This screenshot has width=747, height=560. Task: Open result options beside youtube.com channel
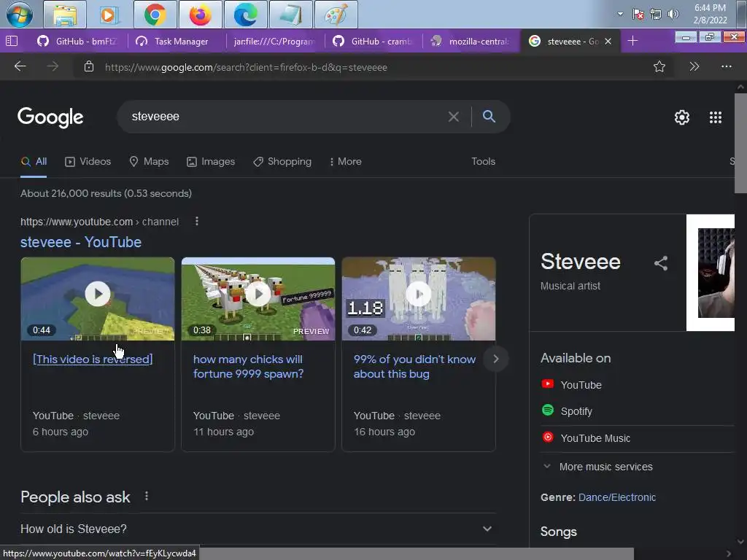pyautogui.click(x=197, y=221)
